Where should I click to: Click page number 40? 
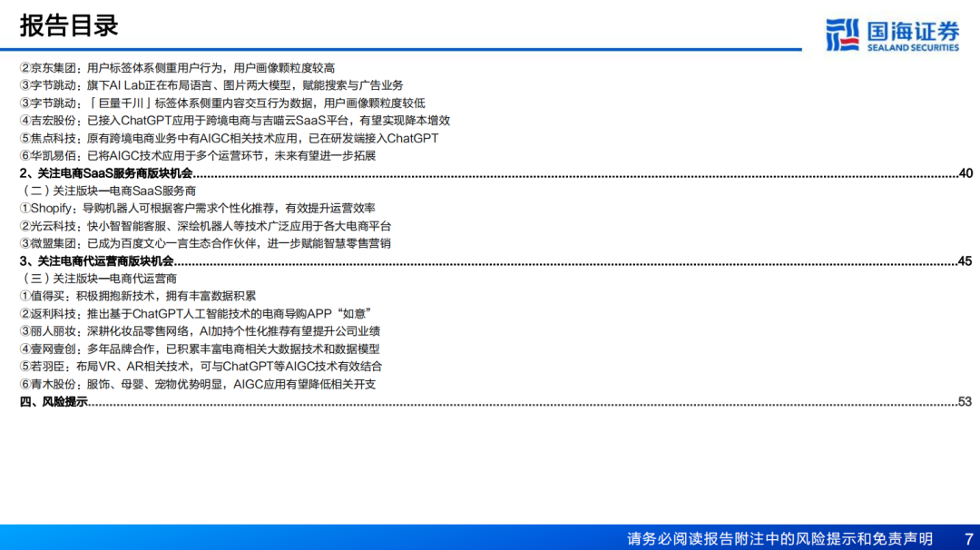(x=965, y=173)
